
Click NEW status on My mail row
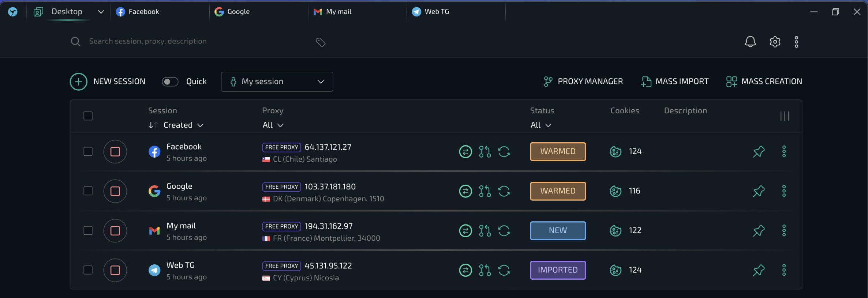point(558,230)
